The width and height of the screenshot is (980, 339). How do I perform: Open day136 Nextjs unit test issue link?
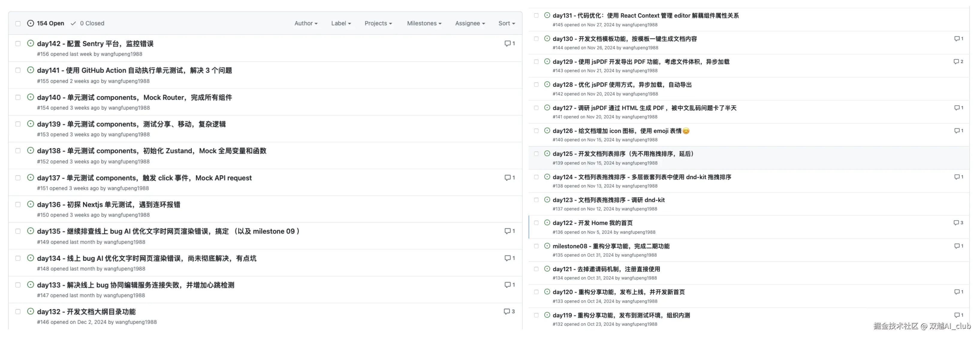108,205
